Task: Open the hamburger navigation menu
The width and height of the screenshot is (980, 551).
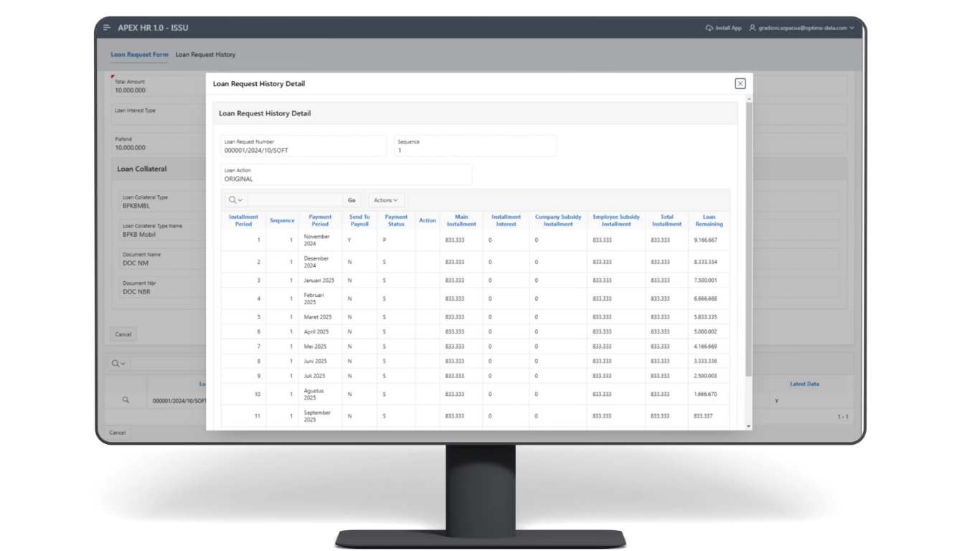Action: tap(107, 28)
